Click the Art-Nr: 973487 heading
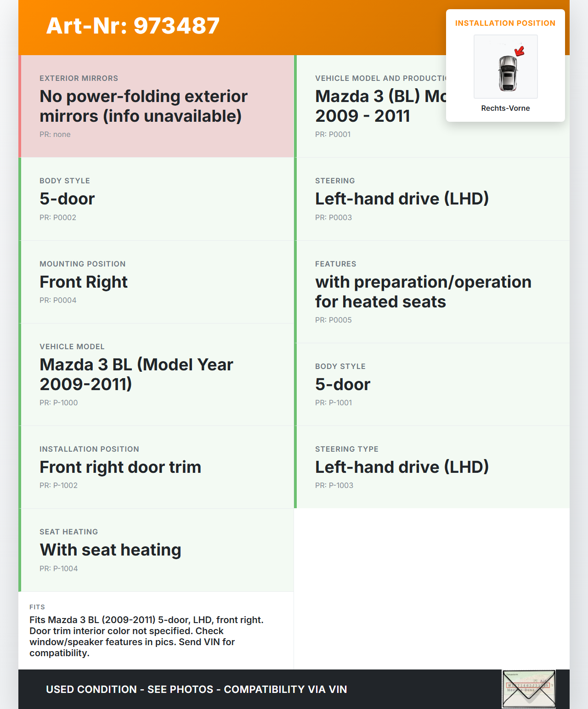The image size is (588, 709). (x=133, y=26)
